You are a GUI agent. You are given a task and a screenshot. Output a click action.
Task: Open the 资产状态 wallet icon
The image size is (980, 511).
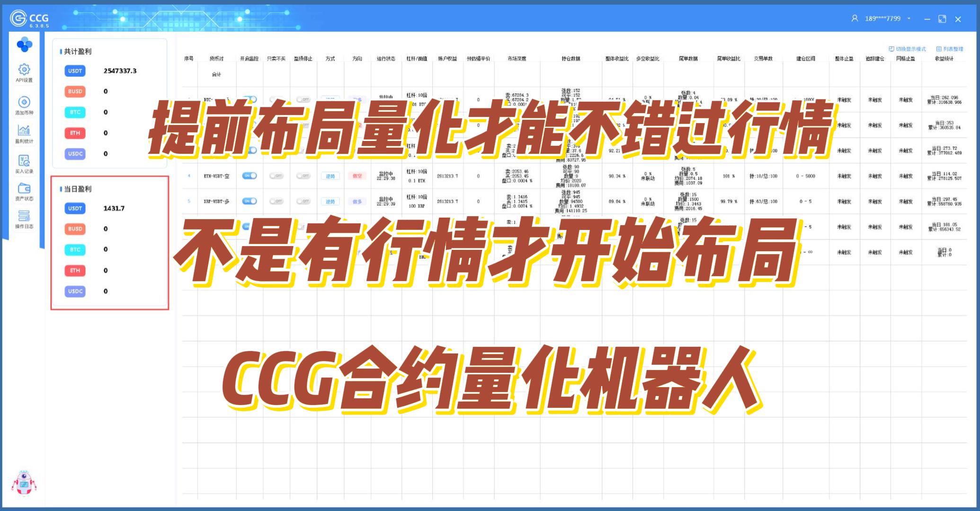tap(24, 188)
